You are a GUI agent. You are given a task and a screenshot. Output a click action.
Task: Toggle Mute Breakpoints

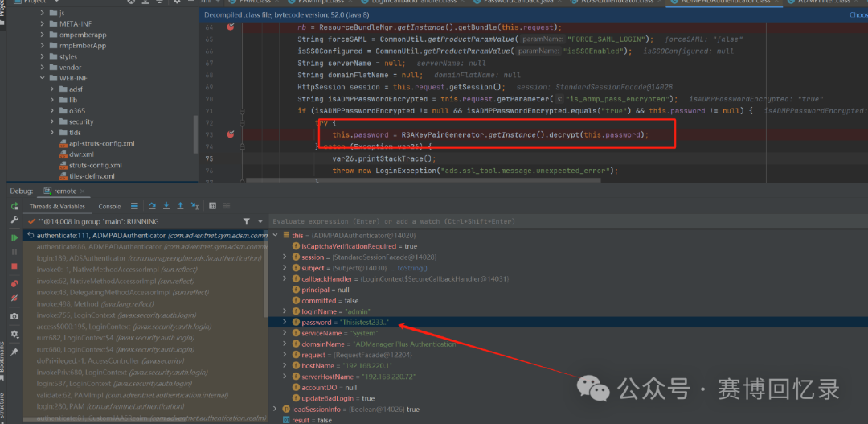pos(14,298)
